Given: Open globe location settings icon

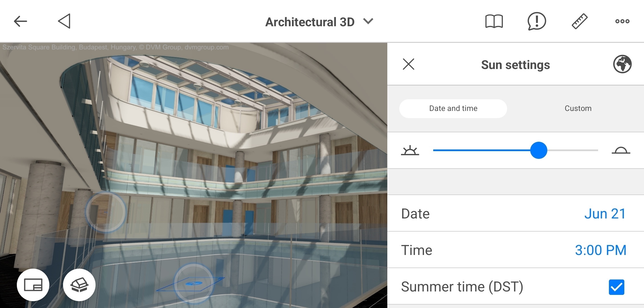Looking at the screenshot, I should point(622,64).
